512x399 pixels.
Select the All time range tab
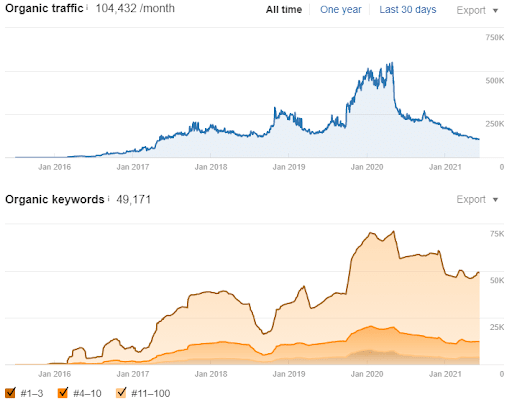[284, 10]
